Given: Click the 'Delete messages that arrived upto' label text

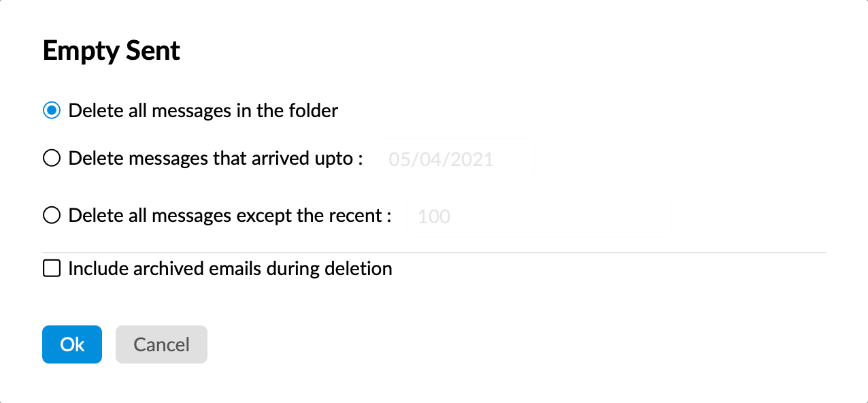Looking at the screenshot, I should pyautogui.click(x=216, y=159).
